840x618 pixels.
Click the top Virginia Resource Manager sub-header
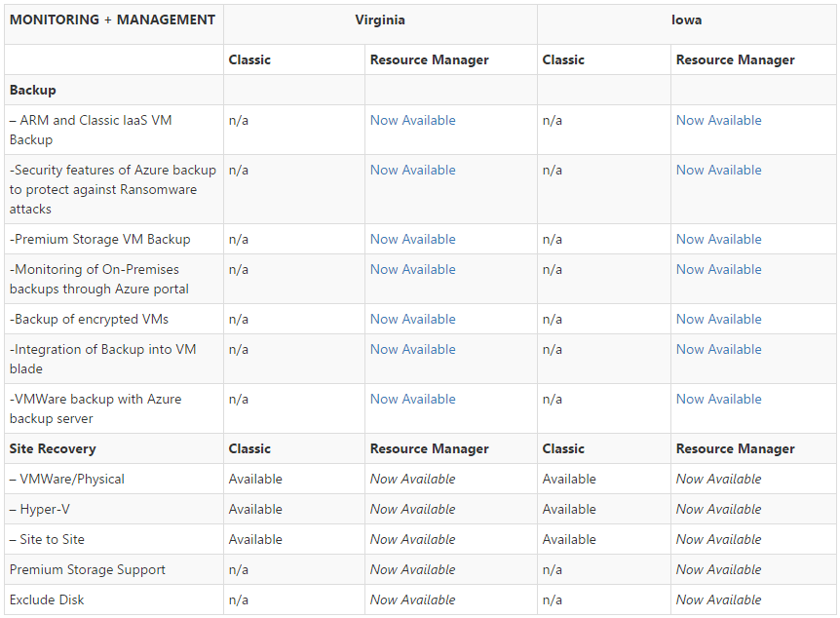(x=429, y=59)
